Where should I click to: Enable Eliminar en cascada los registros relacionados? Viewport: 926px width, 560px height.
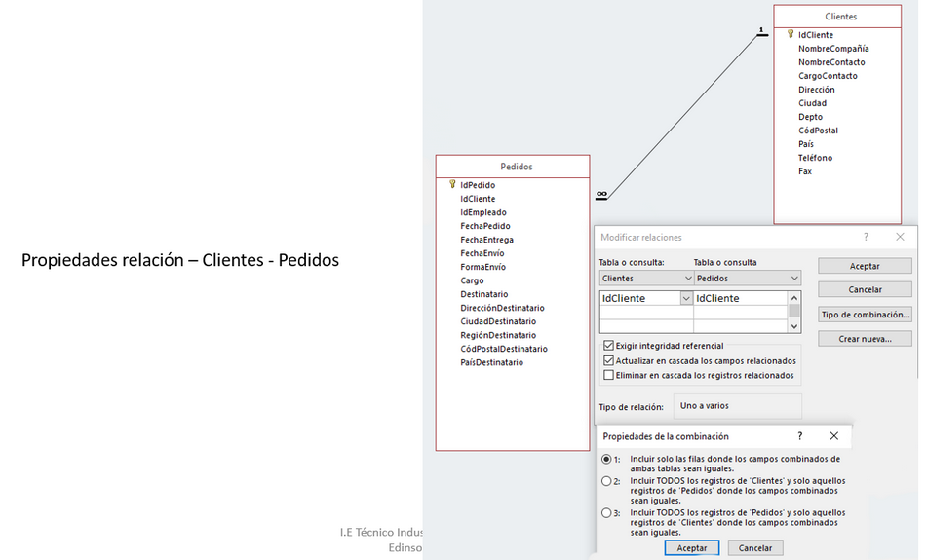click(x=608, y=375)
